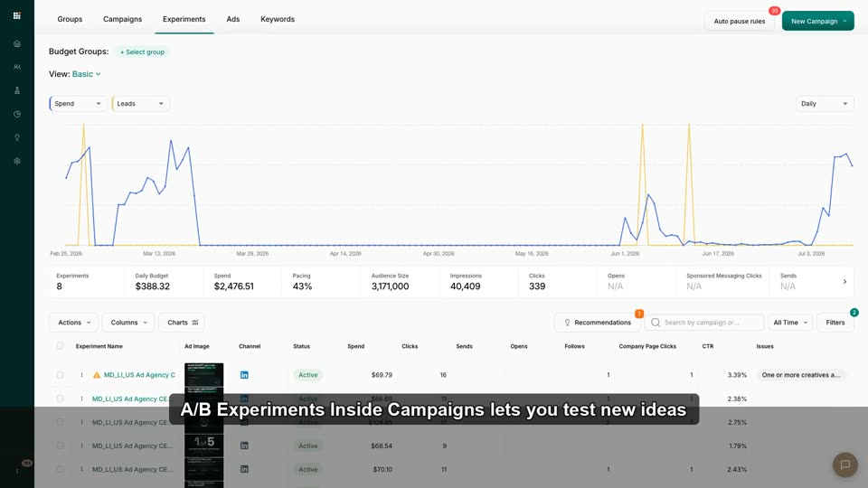The width and height of the screenshot is (868, 488).
Task: Click the LinkedIn channel icon for $69.79 row
Action: [x=244, y=374]
